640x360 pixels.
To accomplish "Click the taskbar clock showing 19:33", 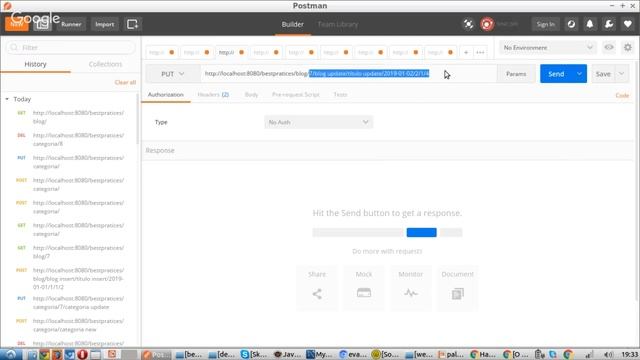I will pyautogui.click(x=629, y=354).
